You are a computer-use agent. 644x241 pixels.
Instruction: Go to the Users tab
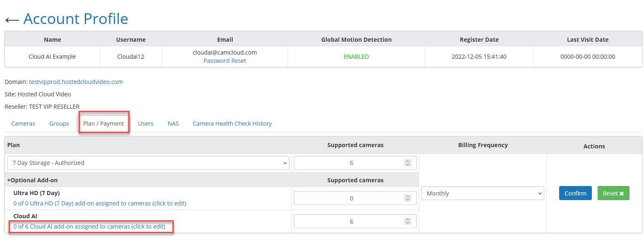[146, 124]
